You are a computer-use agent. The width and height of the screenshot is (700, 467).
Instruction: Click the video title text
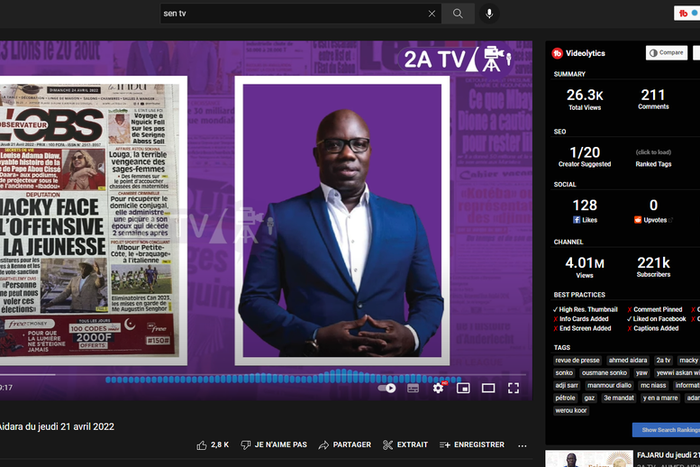(x=57, y=426)
